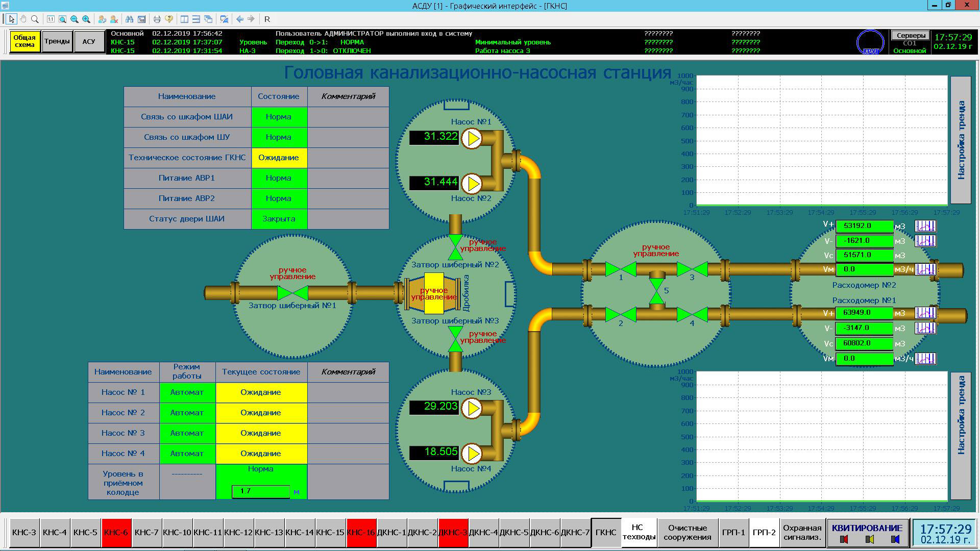Click the toolbar icon next to binoculars
The height and width of the screenshot is (551, 980).
coord(141,19)
